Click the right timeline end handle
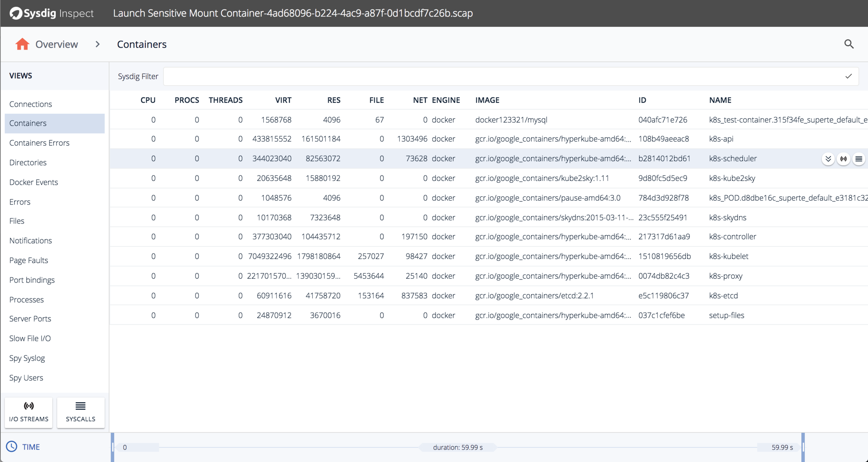The image size is (868, 462). click(803, 447)
